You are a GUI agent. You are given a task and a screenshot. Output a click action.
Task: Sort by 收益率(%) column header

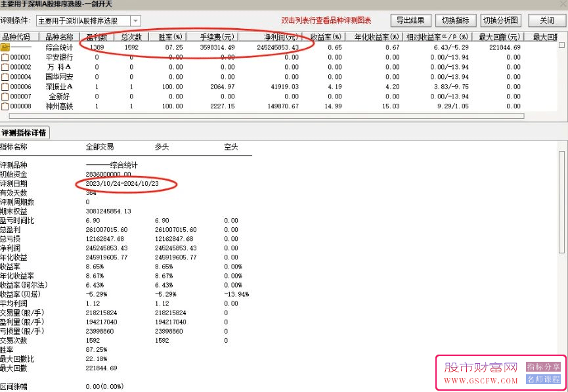324,37
